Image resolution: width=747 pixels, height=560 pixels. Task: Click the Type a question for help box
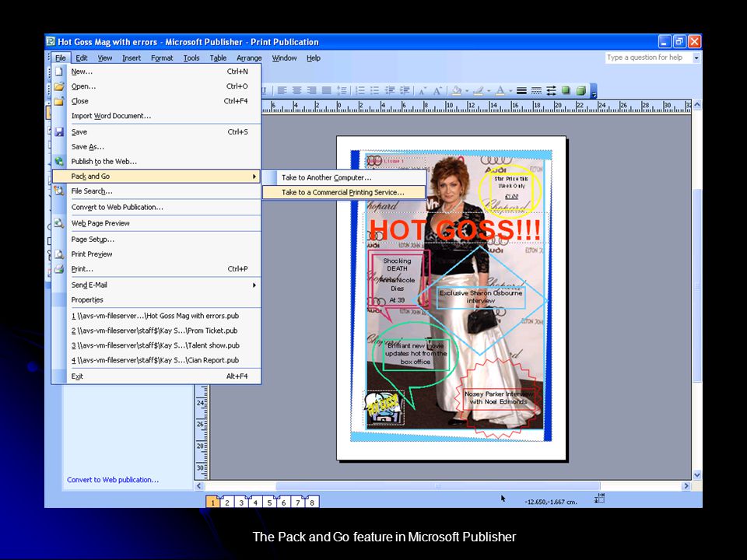click(648, 58)
